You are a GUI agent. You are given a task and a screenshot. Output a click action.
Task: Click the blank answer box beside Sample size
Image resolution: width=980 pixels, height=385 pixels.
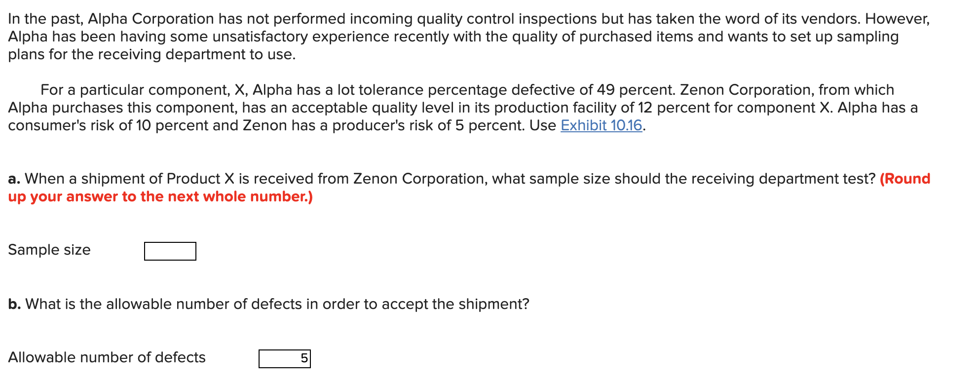tap(170, 252)
